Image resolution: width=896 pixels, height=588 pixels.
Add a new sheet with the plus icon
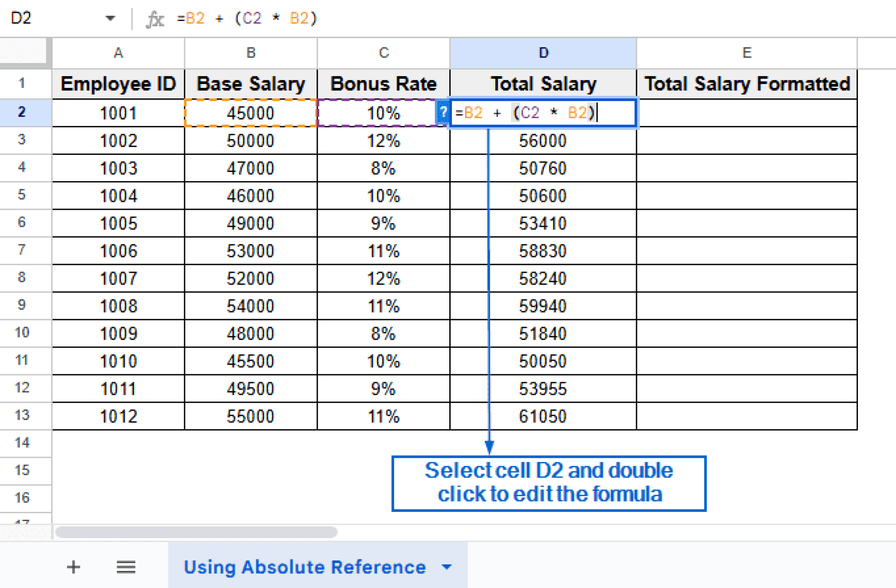[x=73, y=567]
